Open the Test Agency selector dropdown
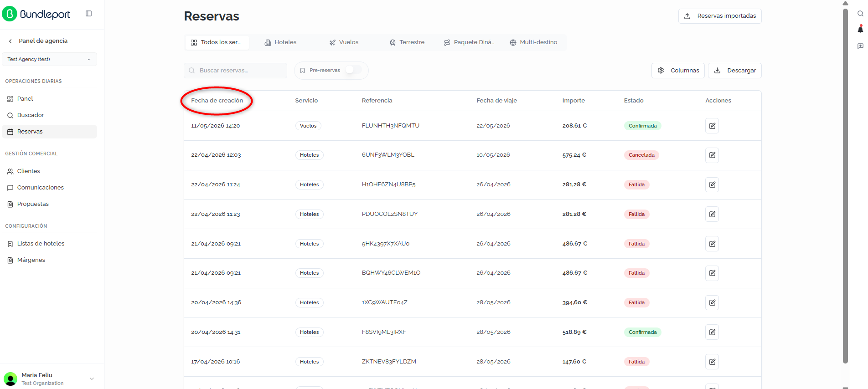 49,59
